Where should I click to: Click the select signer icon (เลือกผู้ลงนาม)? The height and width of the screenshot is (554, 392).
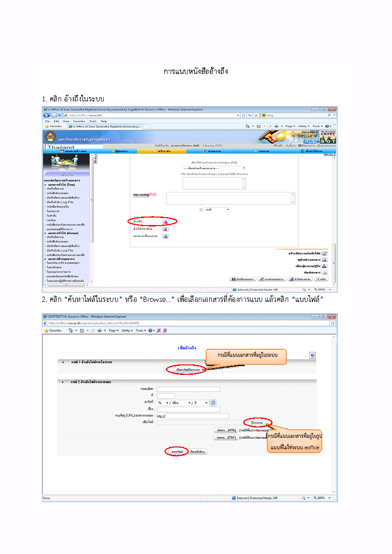coord(325,266)
